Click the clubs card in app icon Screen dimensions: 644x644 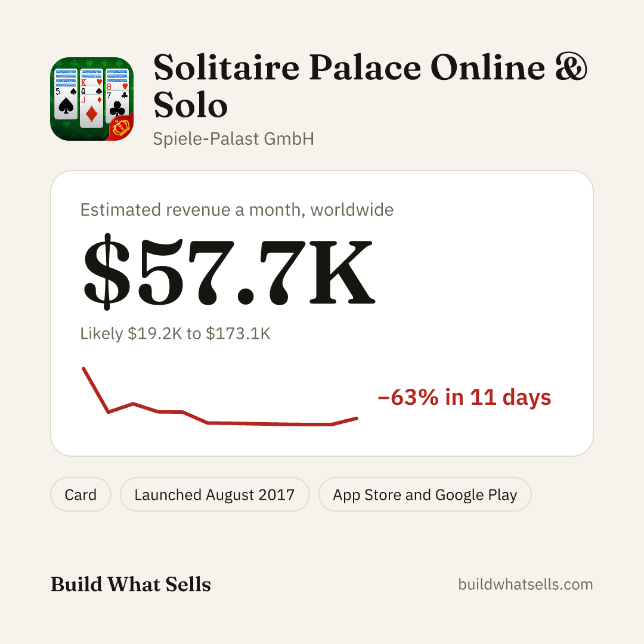click(x=117, y=95)
